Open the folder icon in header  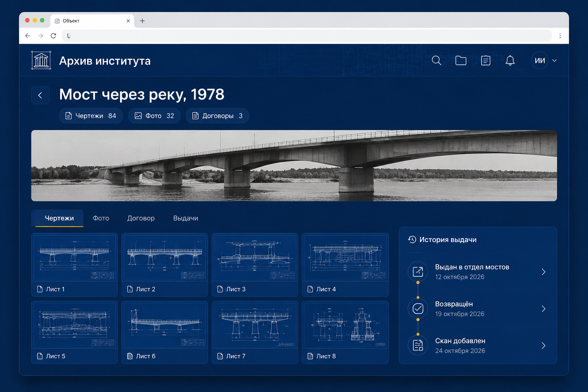click(x=461, y=60)
